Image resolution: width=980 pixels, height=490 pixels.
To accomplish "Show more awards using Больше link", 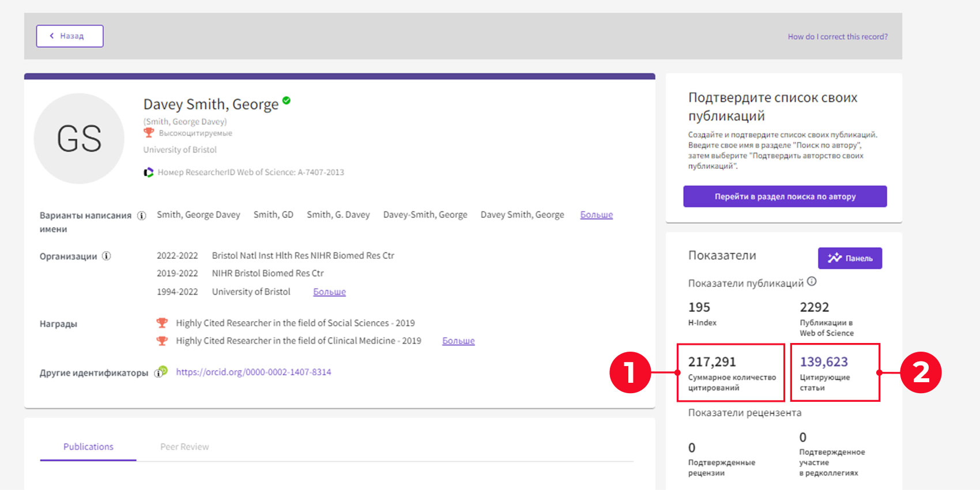I will point(458,341).
